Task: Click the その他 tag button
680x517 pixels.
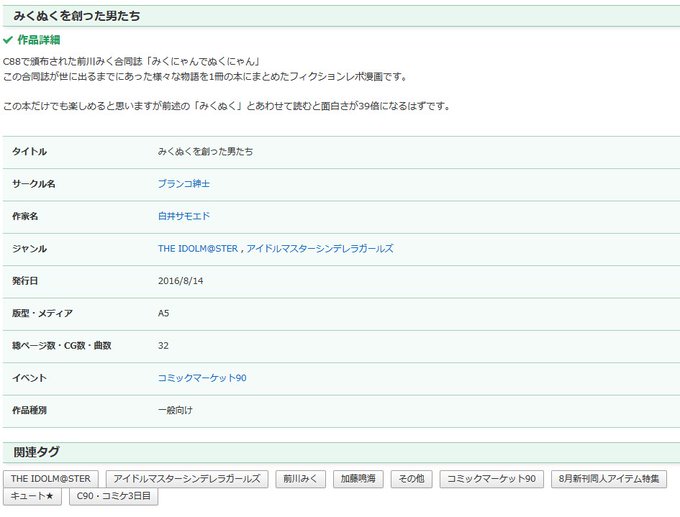Action: pos(412,479)
